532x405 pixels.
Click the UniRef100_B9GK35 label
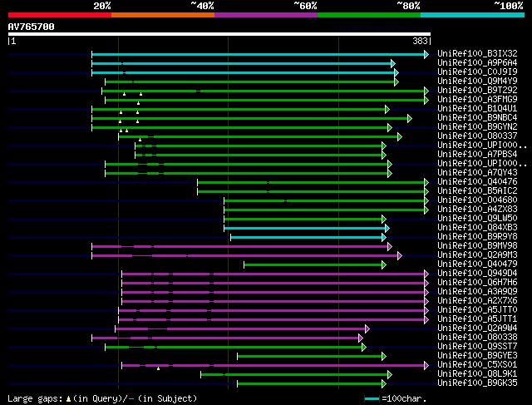pyautogui.click(x=477, y=383)
